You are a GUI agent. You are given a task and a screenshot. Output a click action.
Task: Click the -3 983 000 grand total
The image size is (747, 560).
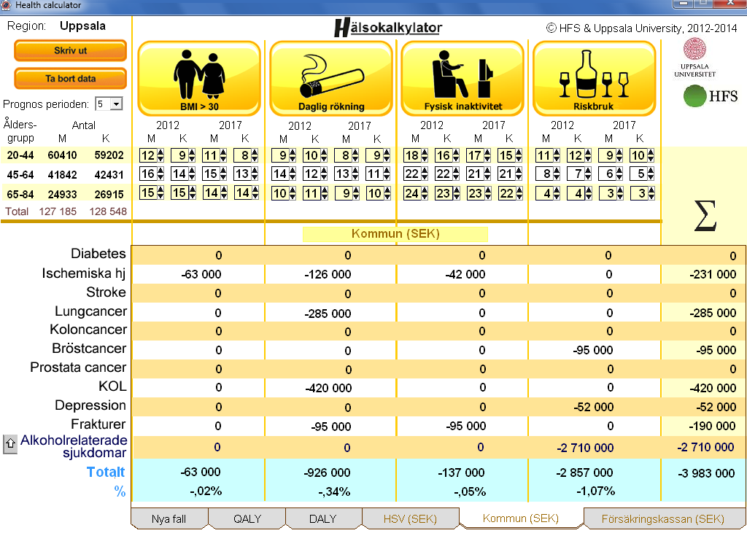(706, 473)
